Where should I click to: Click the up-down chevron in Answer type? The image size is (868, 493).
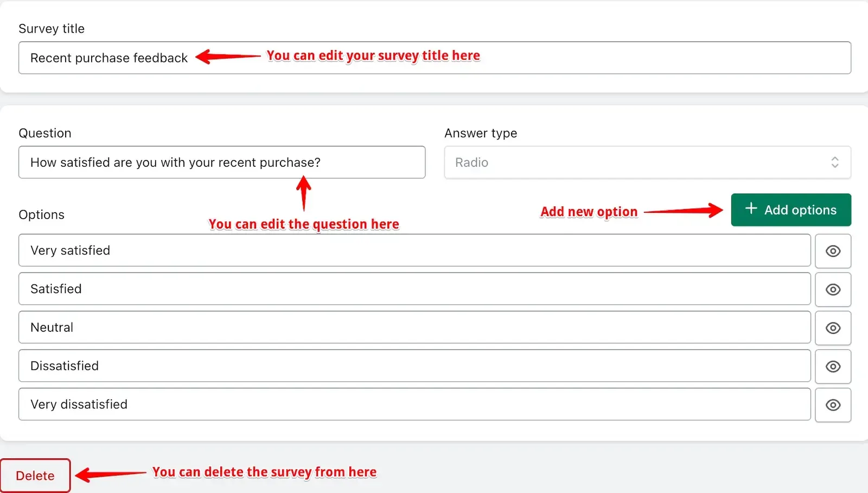[835, 162]
